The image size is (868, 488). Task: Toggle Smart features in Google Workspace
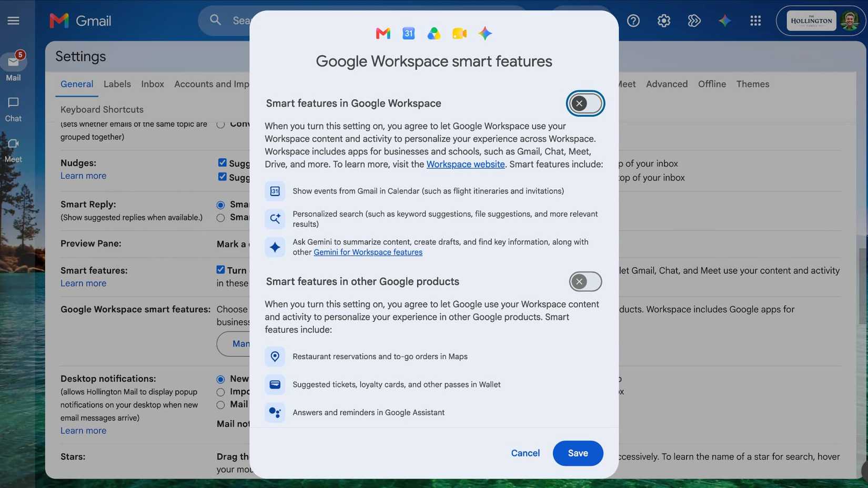[x=585, y=103]
